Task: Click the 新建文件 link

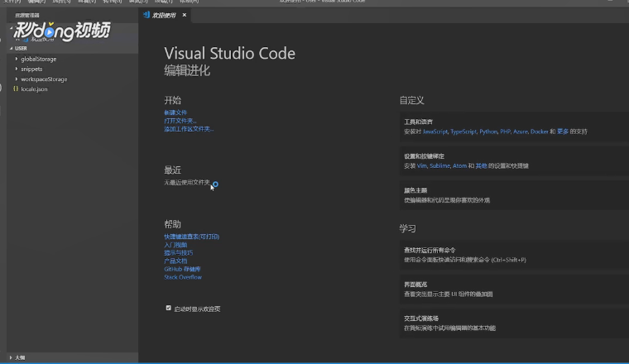Action: pyautogui.click(x=175, y=113)
